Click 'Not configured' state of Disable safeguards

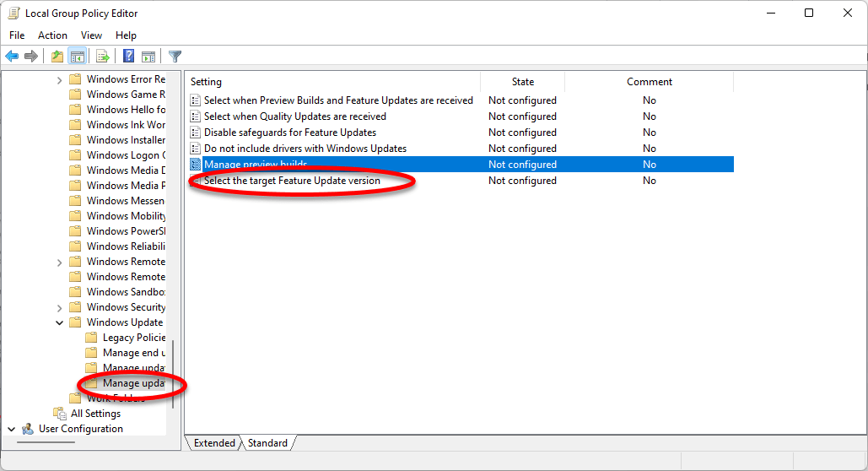coord(523,133)
